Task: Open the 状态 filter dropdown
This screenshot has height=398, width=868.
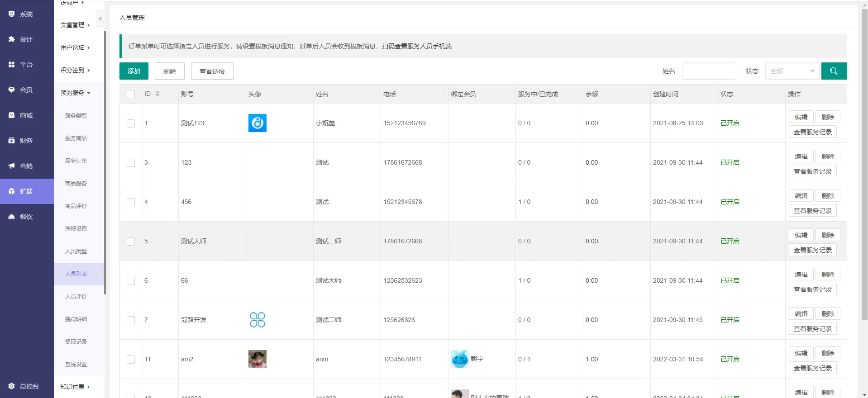Action: tap(792, 71)
